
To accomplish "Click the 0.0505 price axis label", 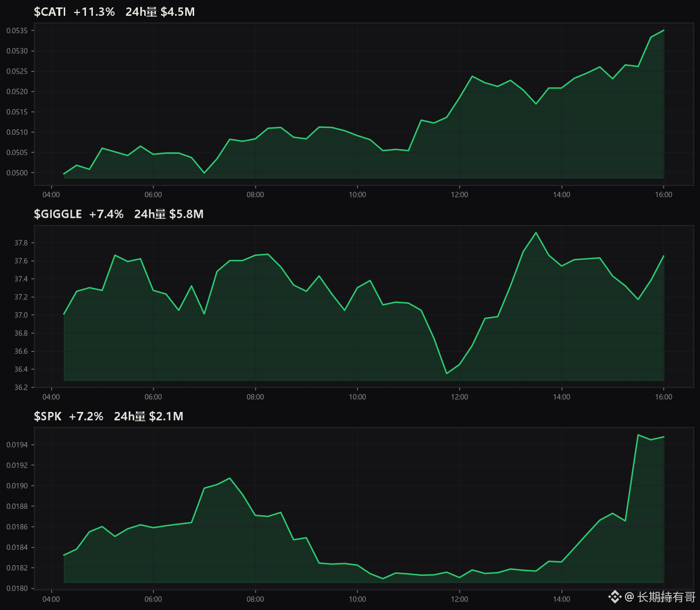I will [x=17, y=152].
